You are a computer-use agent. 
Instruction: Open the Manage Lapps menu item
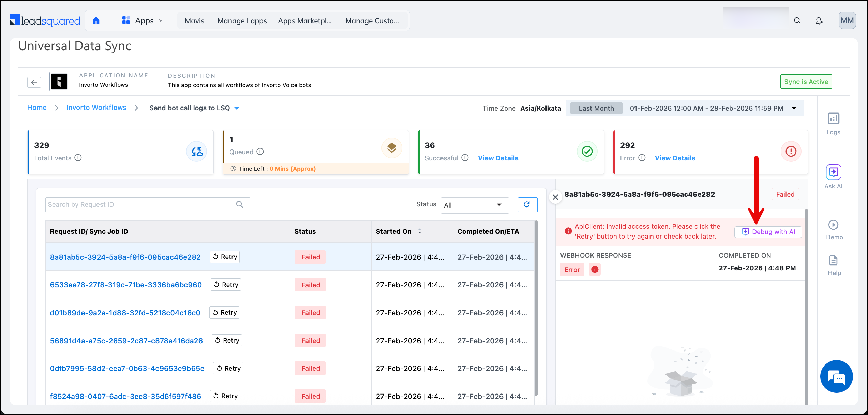(242, 21)
